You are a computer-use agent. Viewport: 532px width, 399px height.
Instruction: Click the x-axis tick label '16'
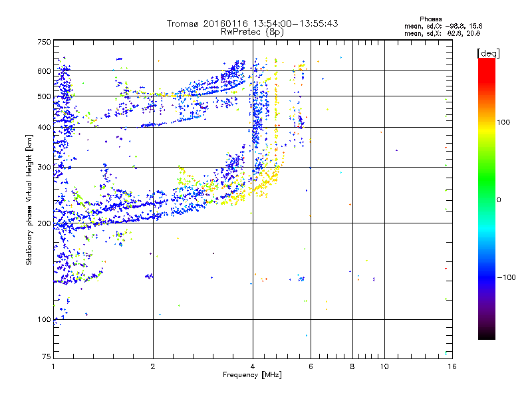452,366
